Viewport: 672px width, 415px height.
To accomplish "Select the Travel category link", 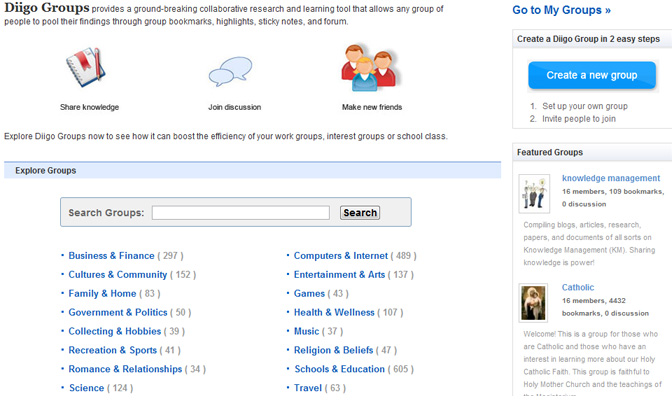I will tap(308, 388).
